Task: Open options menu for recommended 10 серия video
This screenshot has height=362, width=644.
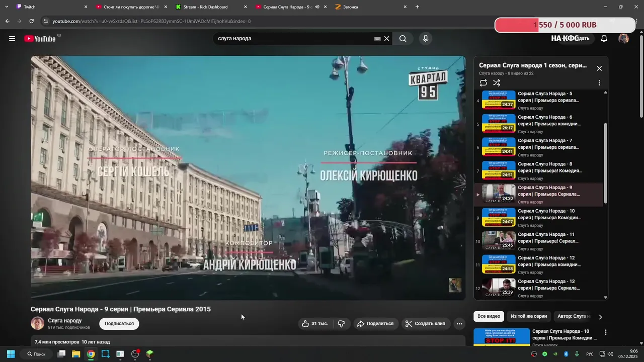Action: (606, 332)
